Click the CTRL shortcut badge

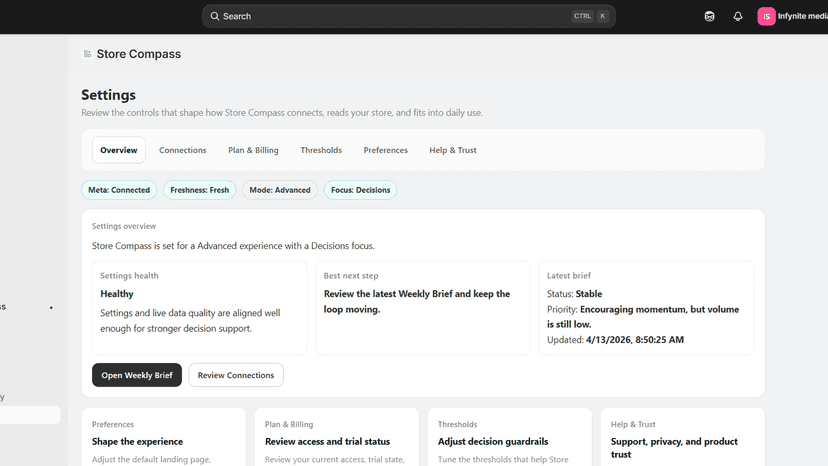point(582,16)
